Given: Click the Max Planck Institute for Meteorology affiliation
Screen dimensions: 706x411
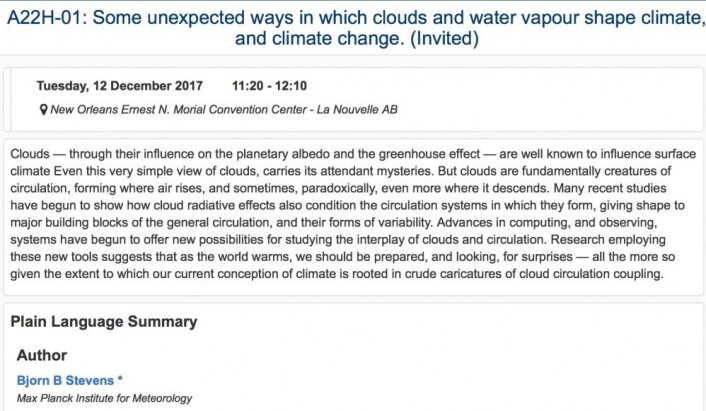Looking at the screenshot, I should [104, 398].
